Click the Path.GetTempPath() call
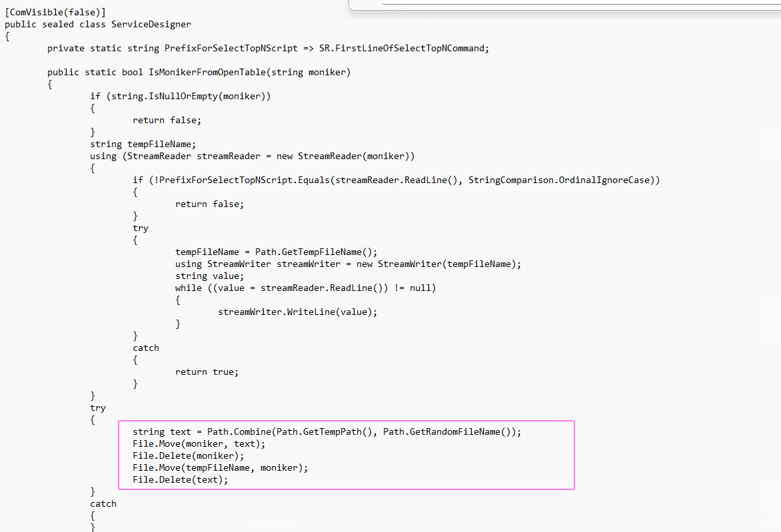781x532 pixels. [325, 432]
